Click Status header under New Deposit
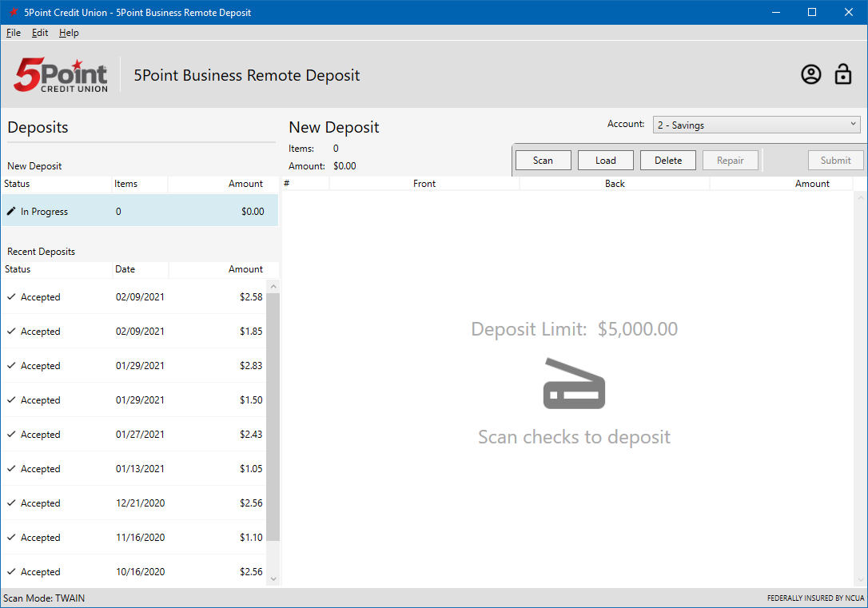The image size is (868, 608). 57,184
